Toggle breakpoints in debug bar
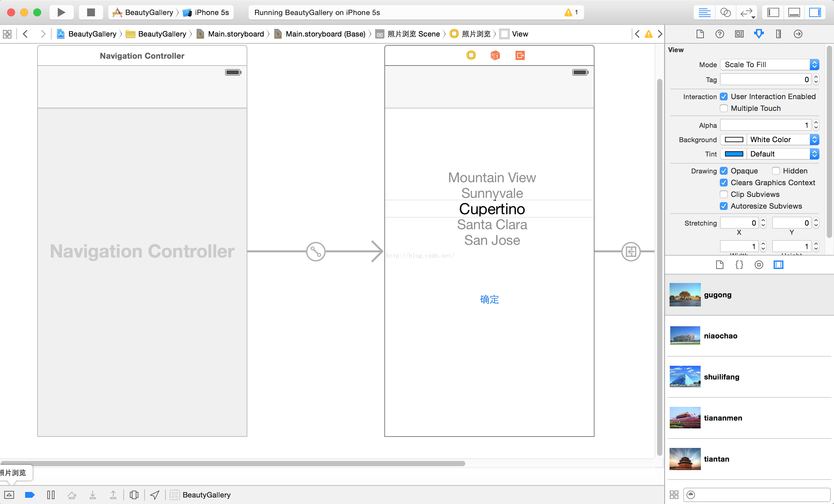This screenshot has height=504, width=834. (30, 495)
